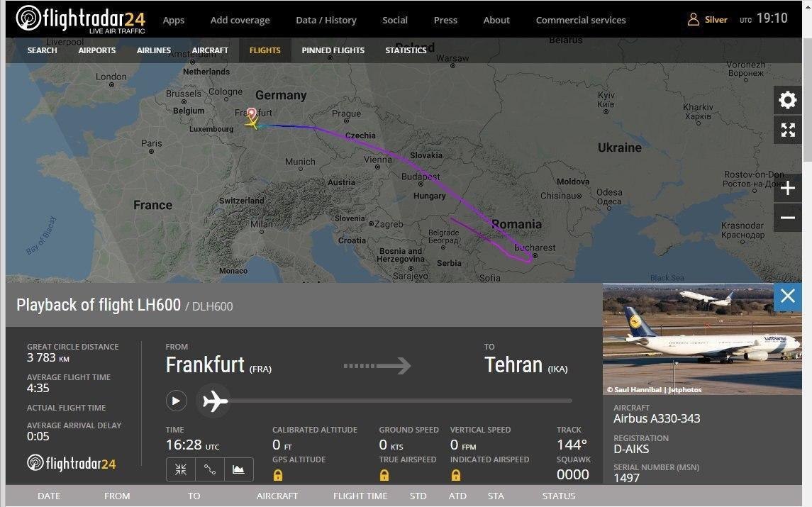Screen dimensions: 812x507
Task: Click the aircraft icon on the map
Action: tap(252, 124)
